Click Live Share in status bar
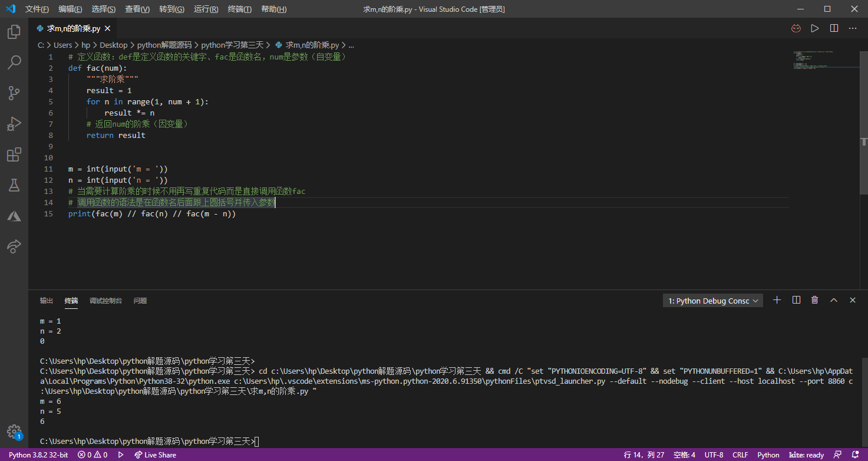The width and height of the screenshot is (868, 461). (155, 455)
